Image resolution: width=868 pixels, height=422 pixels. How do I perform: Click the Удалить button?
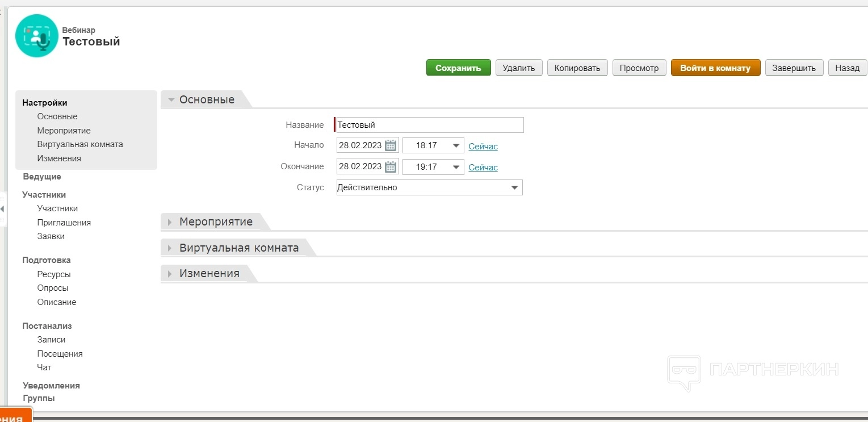pos(519,68)
